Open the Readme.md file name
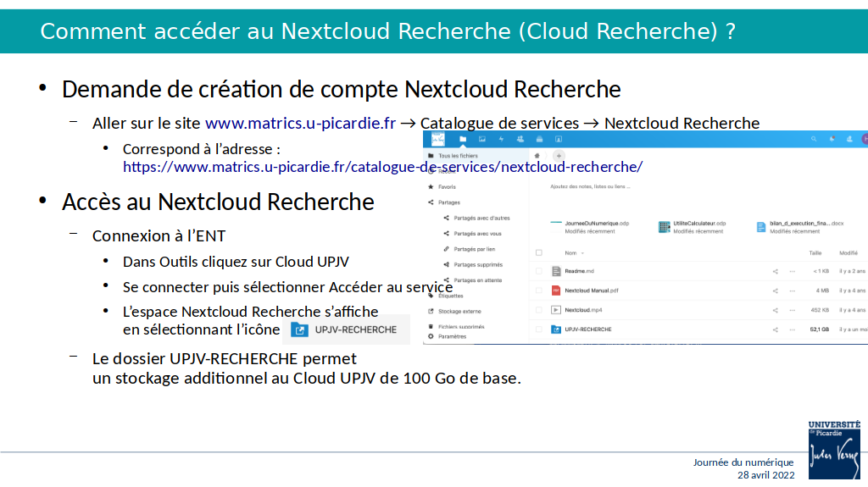 579,271
